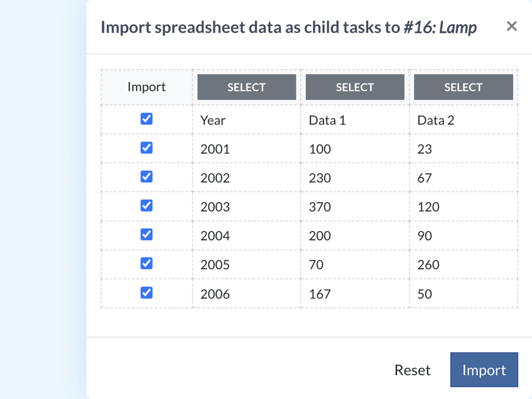This screenshot has width=532, height=399.
Task: Click the Data 2 header cell
Action: pos(436,120)
